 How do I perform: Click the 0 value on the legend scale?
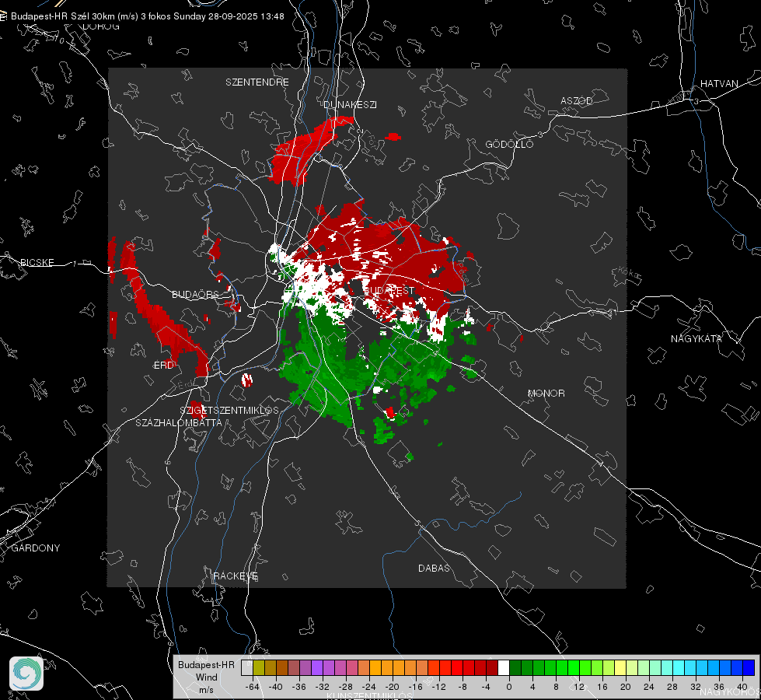508,687
